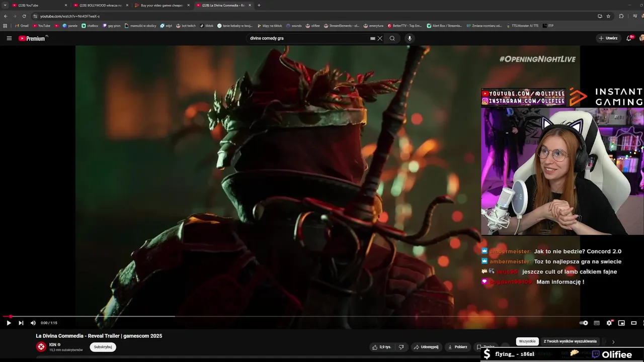
Task: Select the Wszystkie filter chip
Action: pos(527,341)
